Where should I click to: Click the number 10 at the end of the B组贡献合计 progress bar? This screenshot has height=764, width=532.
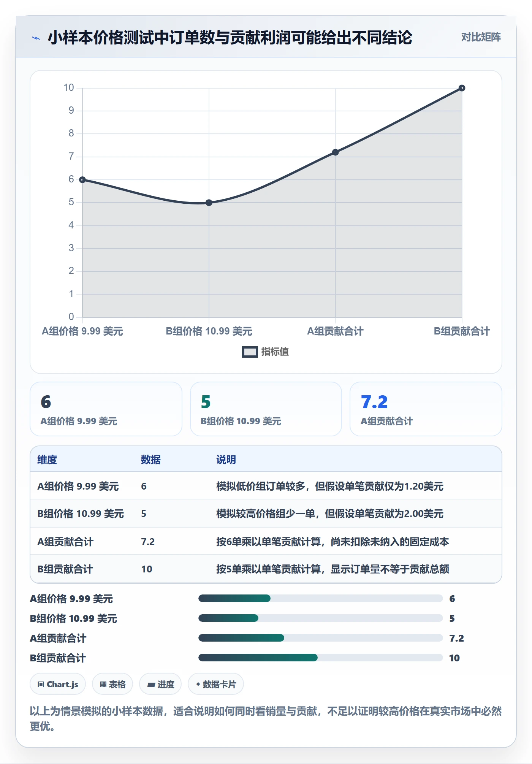454,658
